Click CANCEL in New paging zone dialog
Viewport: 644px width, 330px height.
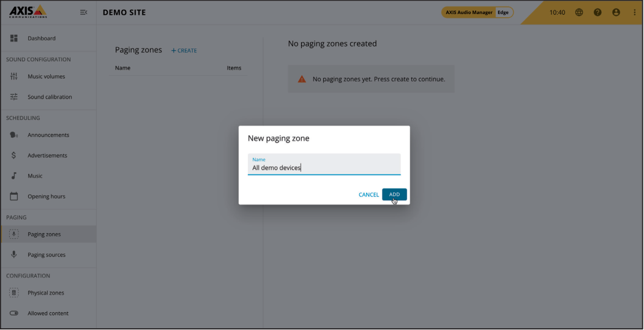(369, 194)
